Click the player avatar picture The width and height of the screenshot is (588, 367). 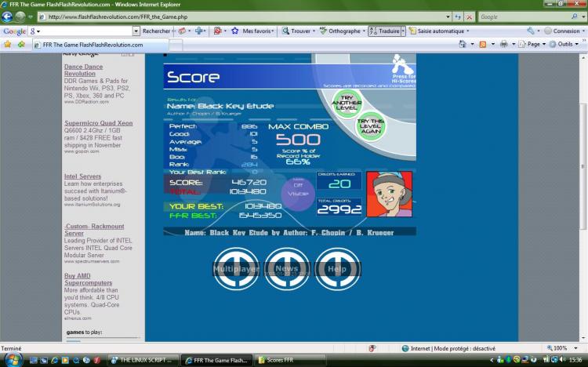pyautogui.click(x=389, y=194)
